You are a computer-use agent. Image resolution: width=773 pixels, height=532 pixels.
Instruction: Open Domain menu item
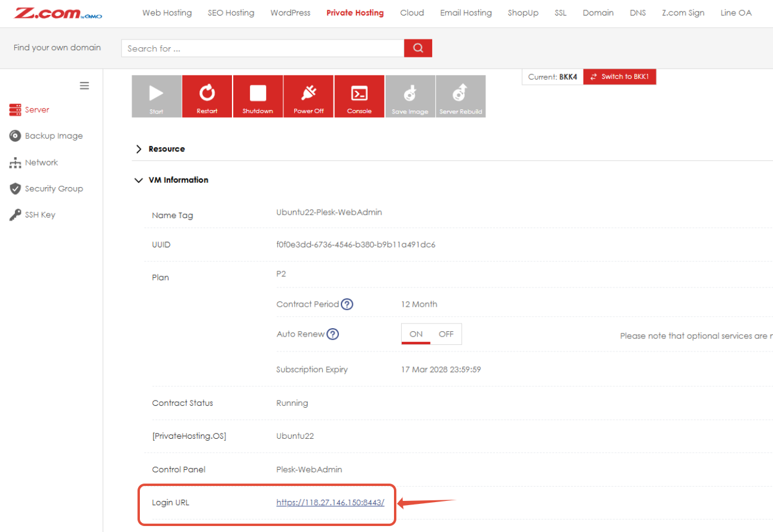coord(598,13)
